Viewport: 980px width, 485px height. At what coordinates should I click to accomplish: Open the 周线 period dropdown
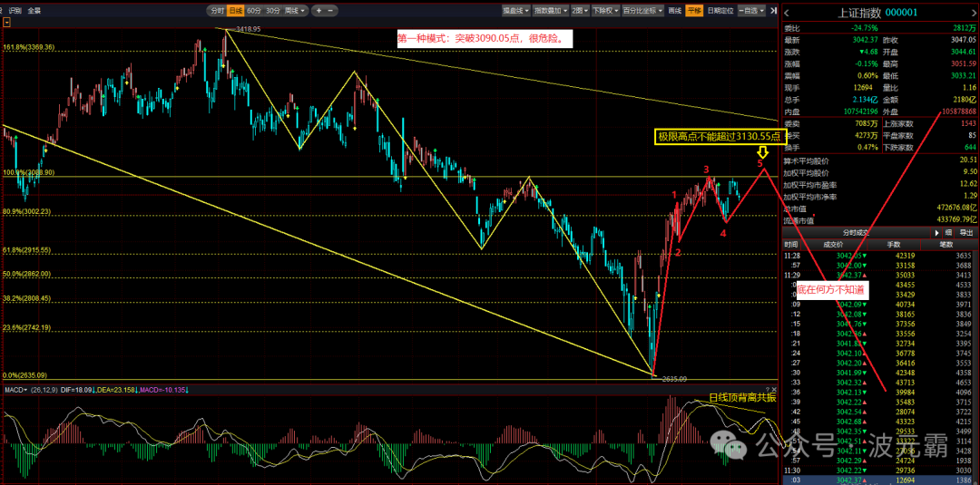[295, 10]
